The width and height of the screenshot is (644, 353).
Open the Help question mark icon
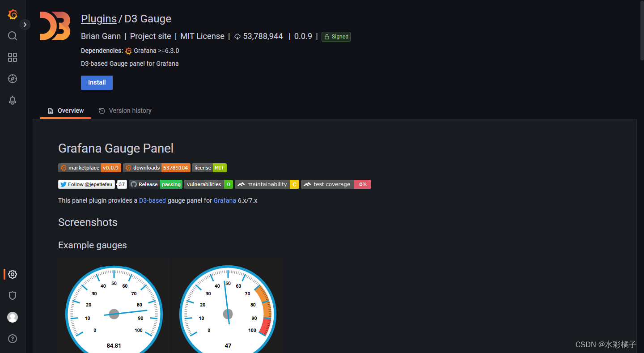tap(13, 339)
